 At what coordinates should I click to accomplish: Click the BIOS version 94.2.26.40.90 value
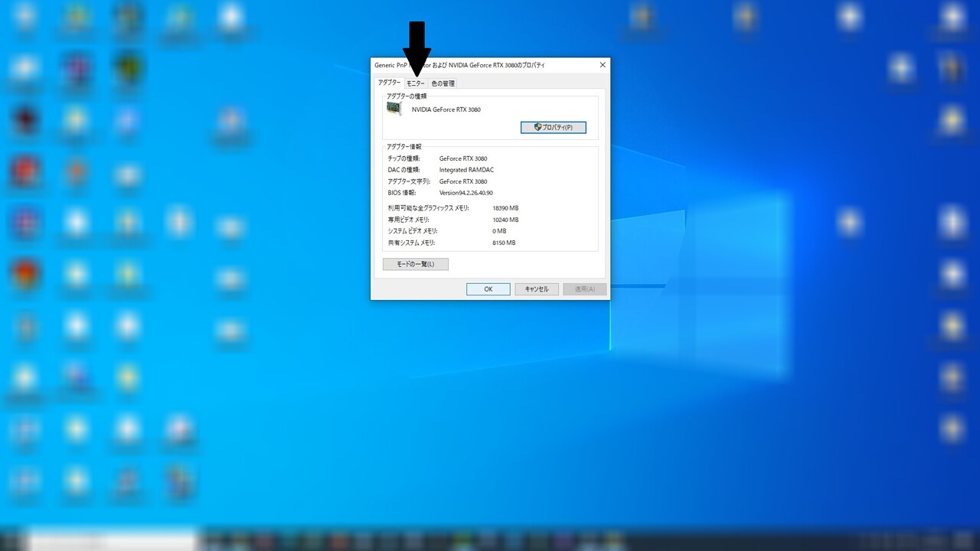coord(465,193)
